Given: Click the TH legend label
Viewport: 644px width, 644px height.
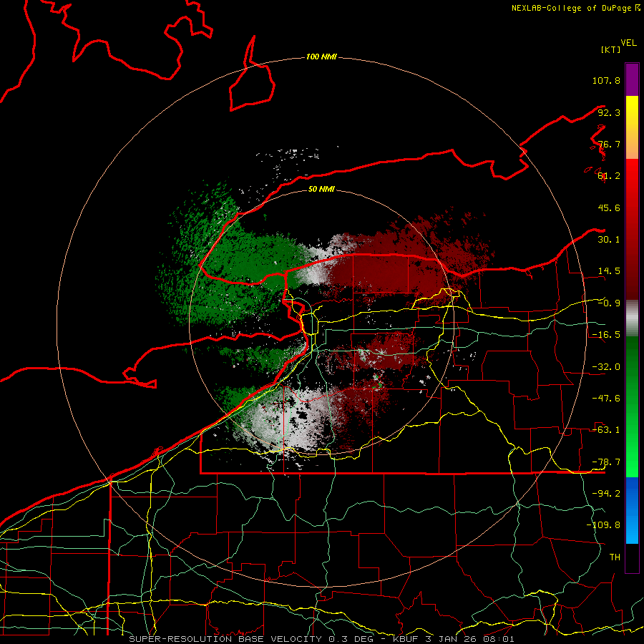Looking at the screenshot, I should tap(615, 557).
